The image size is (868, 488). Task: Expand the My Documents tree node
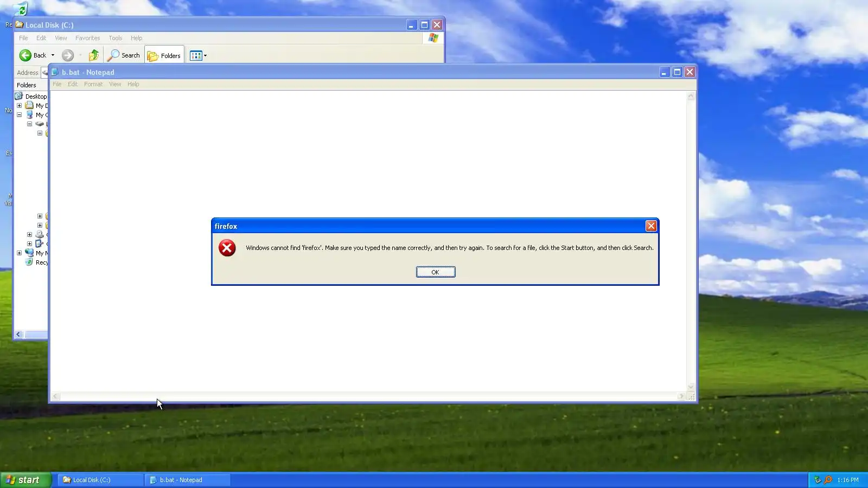point(19,106)
